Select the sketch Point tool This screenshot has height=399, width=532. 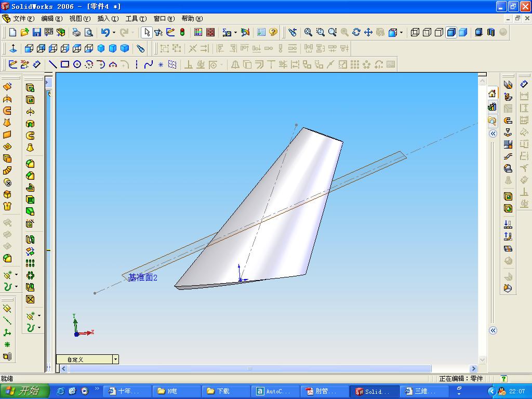point(161,64)
